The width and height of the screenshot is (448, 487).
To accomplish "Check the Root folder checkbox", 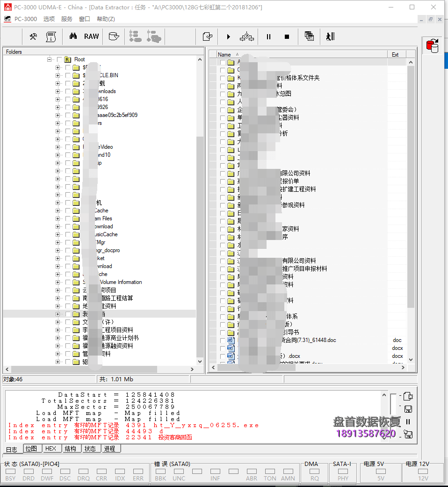I will 59,59.
